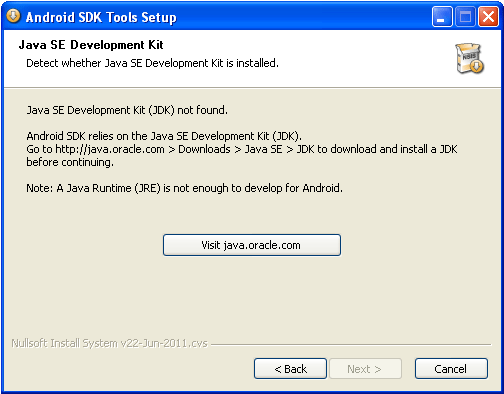Cancel the Android SDK Tools setup
The width and height of the screenshot is (504, 394).
[x=451, y=369]
